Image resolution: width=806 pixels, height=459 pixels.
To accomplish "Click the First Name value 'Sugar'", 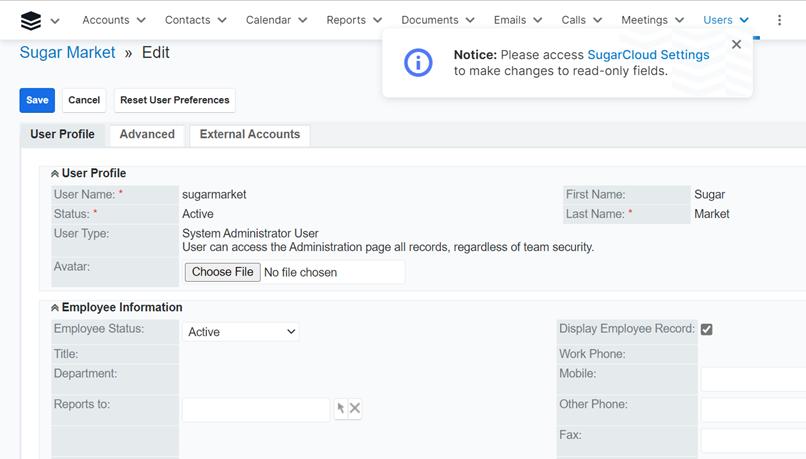I will click(709, 195).
